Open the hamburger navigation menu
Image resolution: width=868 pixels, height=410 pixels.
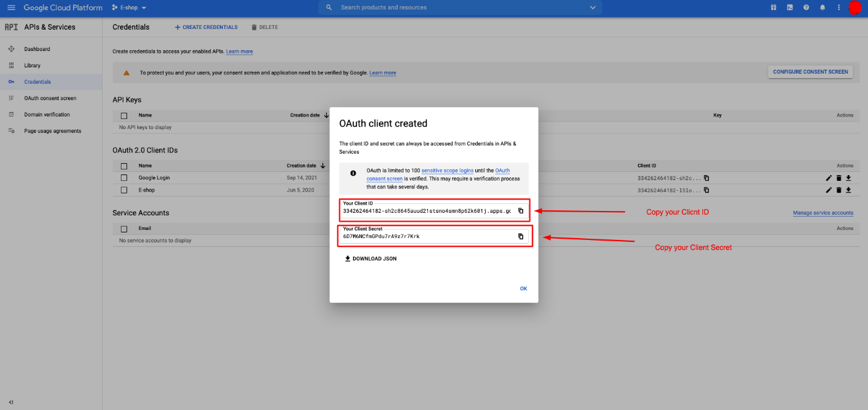(11, 8)
